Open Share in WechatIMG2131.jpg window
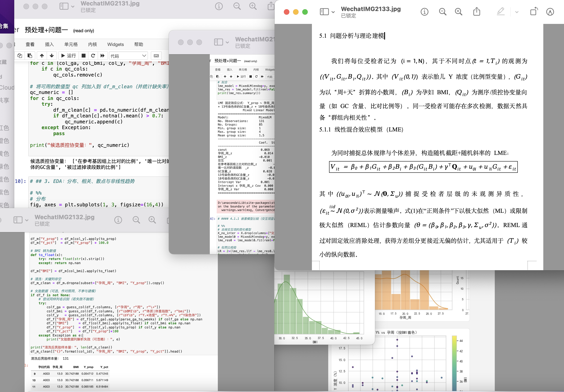 pyautogui.click(x=271, y=6)
